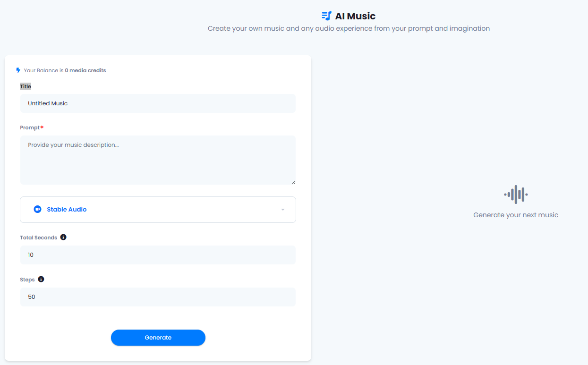588x365 pixels.
Task: Select the Steps input showing 50
Action: 158,297
